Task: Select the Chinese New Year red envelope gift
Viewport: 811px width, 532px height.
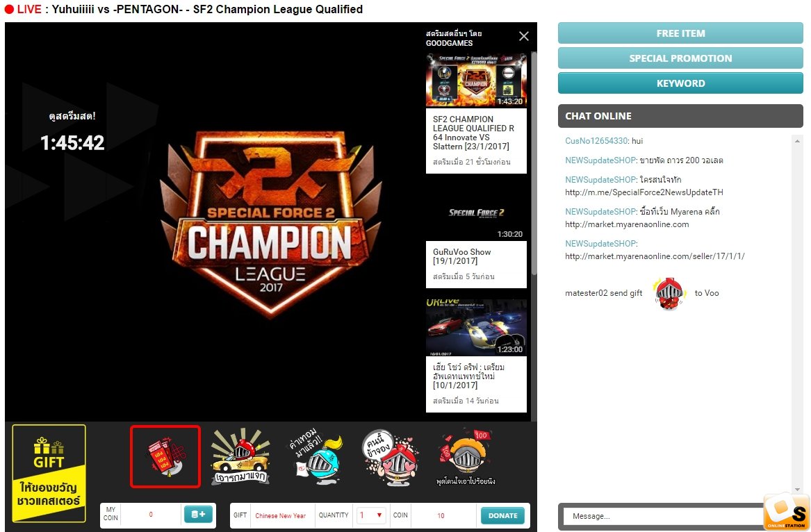Action: pos(165,456)
